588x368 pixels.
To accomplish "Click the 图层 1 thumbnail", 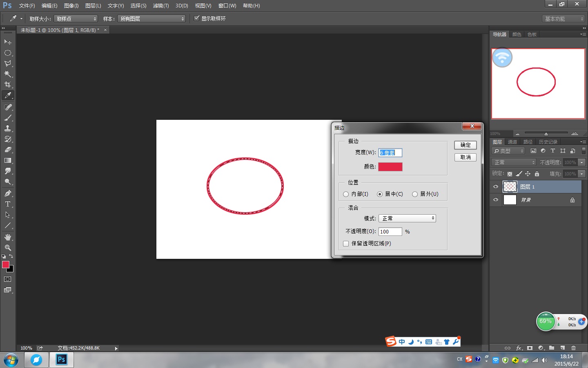I will pyautogui.click(x=510, y=187).
